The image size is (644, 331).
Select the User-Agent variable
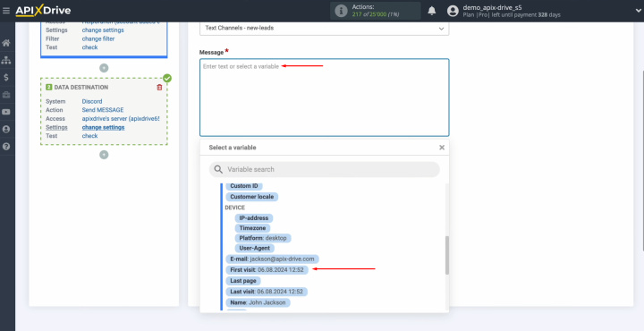[x=255, y=249]
